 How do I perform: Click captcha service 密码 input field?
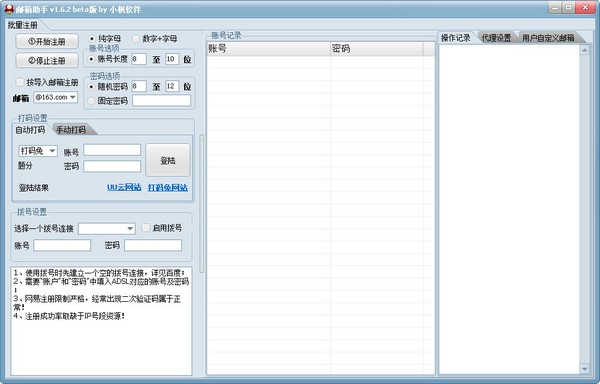pos(112,166)
